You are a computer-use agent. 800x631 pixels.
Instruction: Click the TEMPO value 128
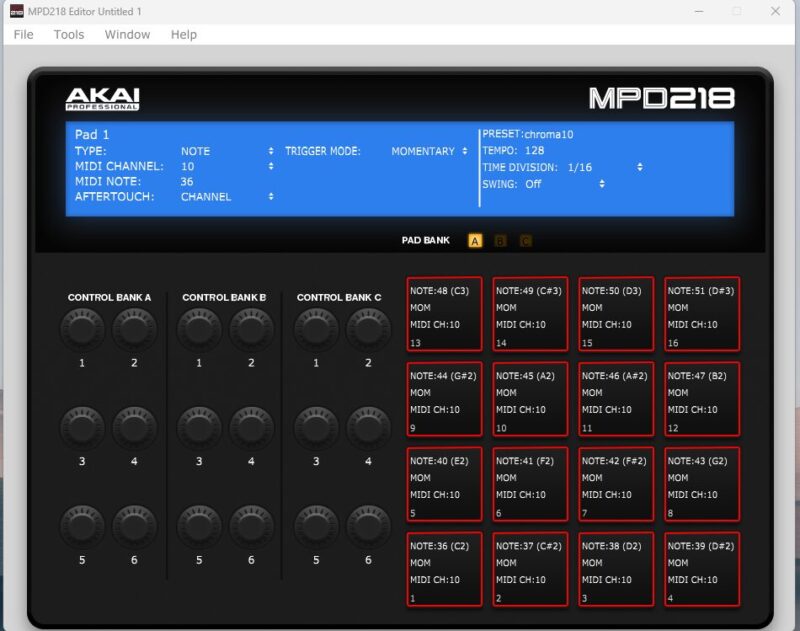click(534, 150)
